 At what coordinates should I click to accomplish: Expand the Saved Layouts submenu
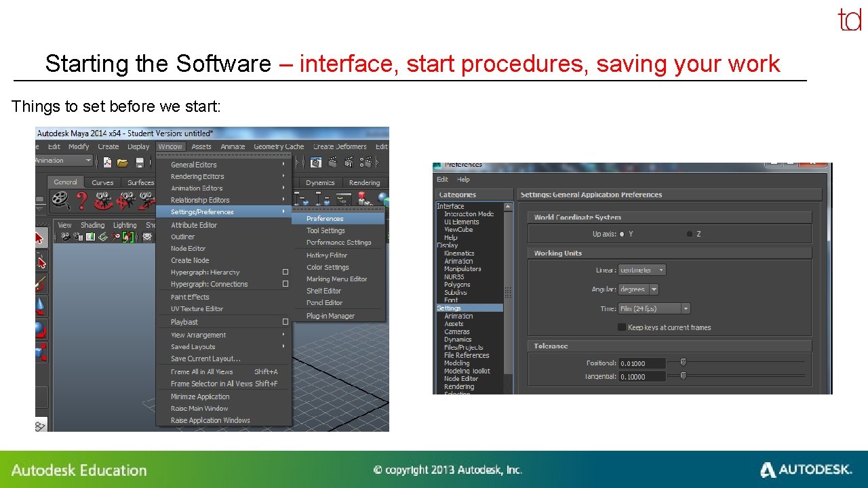tap(224, 346)
